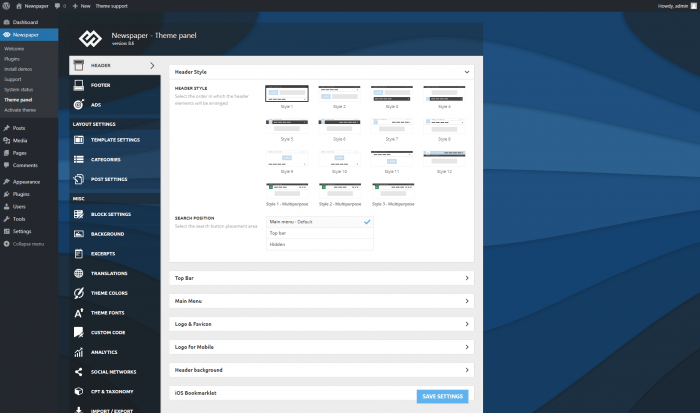Image resolution: width=700 pixels, height=413 pixels.
Task: Click the Footer section icon
Action: [x=79, y=85]
